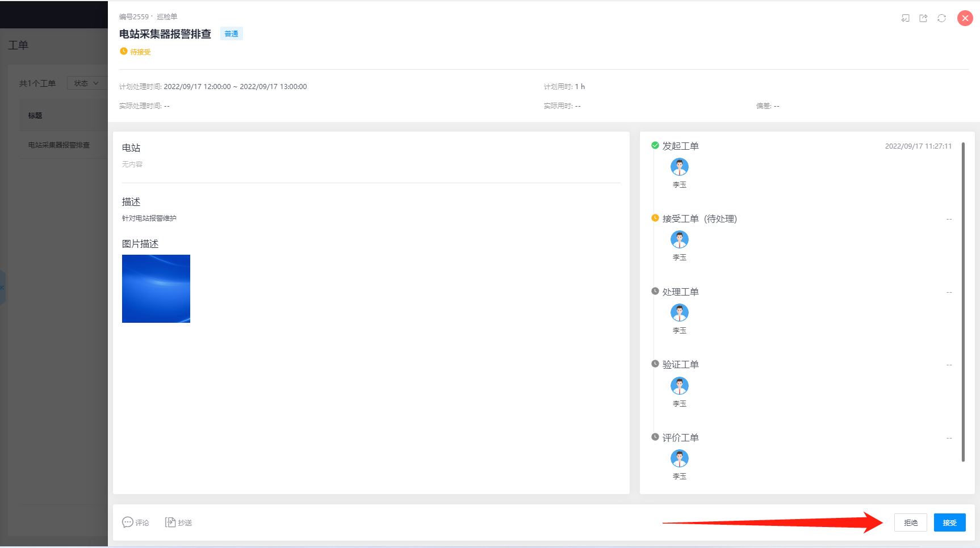Click the 评论 comment bubble icon
Image resolution: width=980 pixels, height=548 pixels.
click(x=128, y=522)
